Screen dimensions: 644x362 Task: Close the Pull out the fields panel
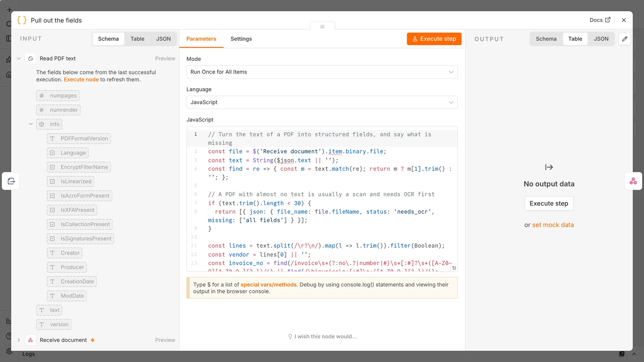pyautogui.click(x=624, y=20)
